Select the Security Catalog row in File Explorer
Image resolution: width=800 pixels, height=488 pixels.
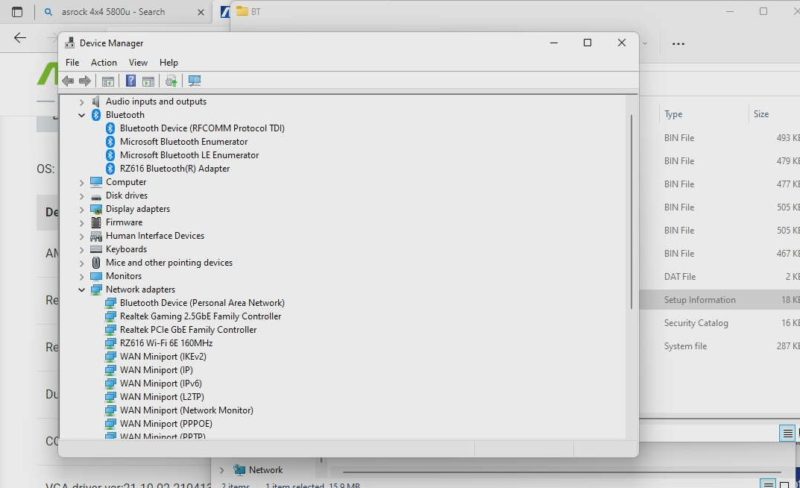tap(719, 323)
